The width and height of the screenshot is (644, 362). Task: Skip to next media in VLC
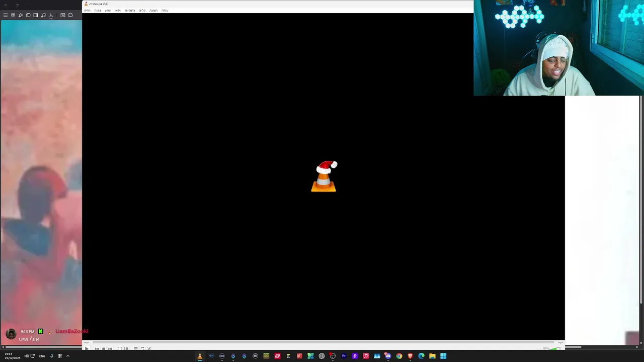click(110, 348)
